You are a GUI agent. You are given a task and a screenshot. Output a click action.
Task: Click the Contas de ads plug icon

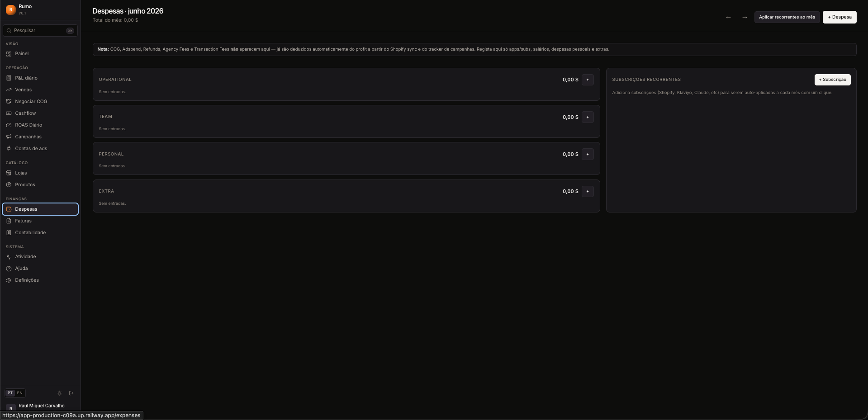(x=9, y=149)
